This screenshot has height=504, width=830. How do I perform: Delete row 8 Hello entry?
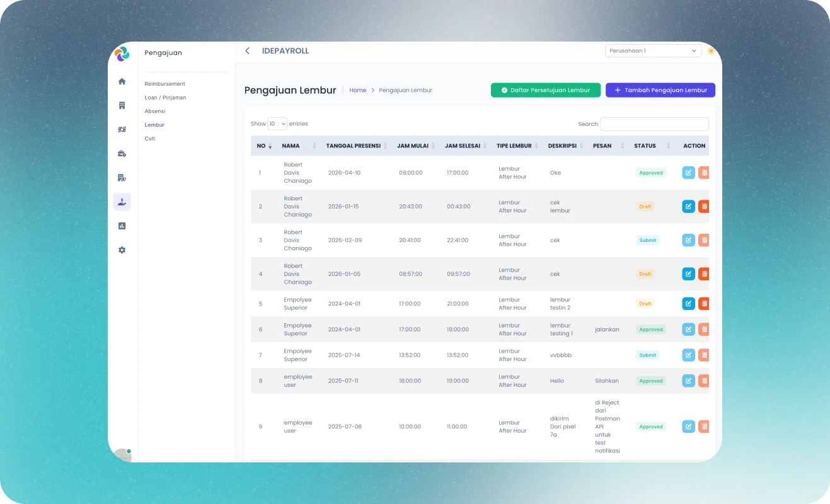point(704,381)
